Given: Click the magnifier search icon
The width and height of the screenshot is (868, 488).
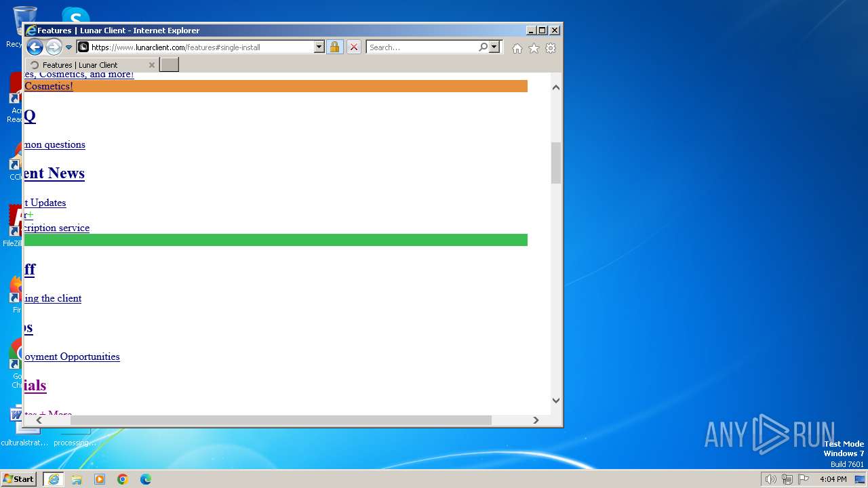Looking at the screenshot, I should [483, 47].
